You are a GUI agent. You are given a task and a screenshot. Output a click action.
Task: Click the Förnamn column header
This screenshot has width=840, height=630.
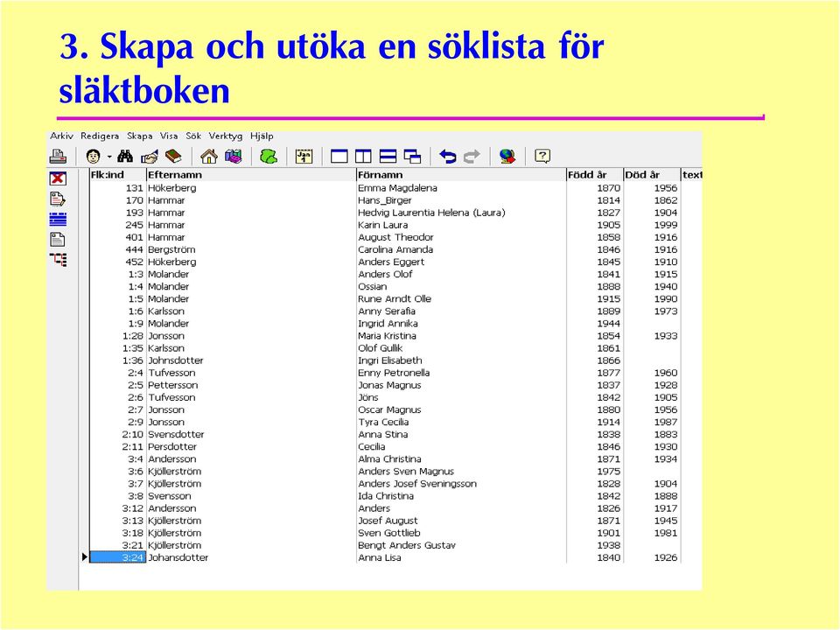461,175
